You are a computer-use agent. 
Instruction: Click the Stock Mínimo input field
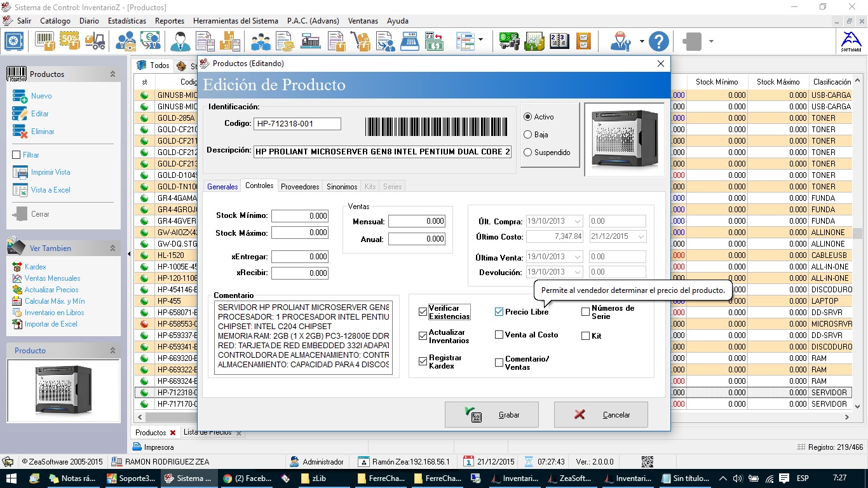pyautogui.click(x=300, y=216)
